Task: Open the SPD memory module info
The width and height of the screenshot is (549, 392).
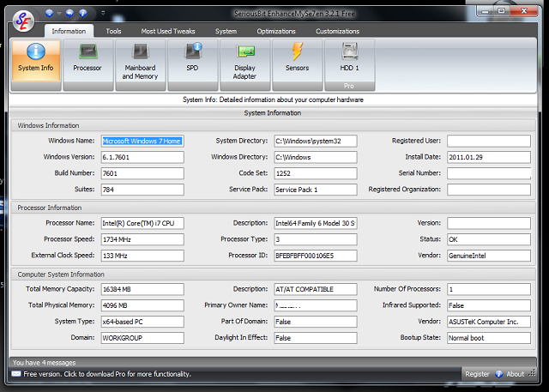Action: coord(192,65)
